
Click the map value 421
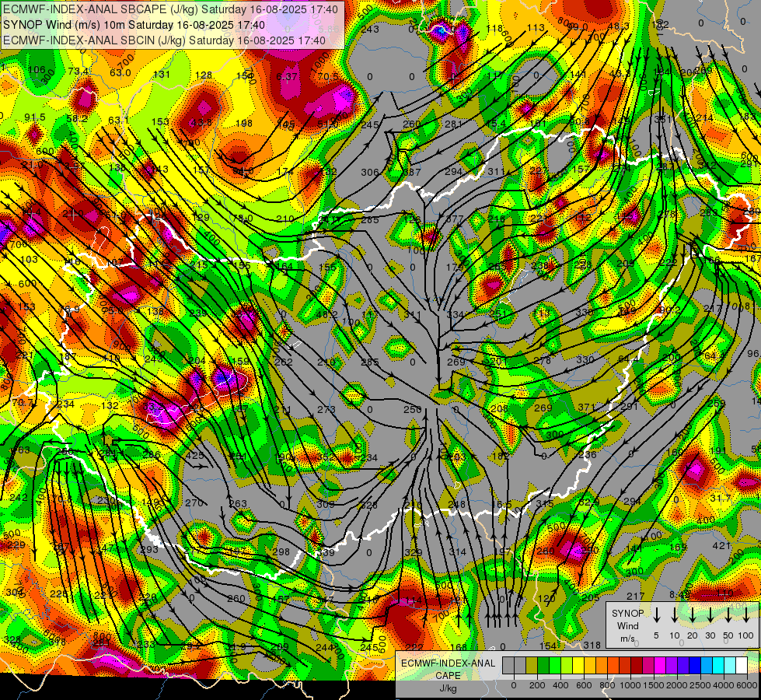point(721,546)
